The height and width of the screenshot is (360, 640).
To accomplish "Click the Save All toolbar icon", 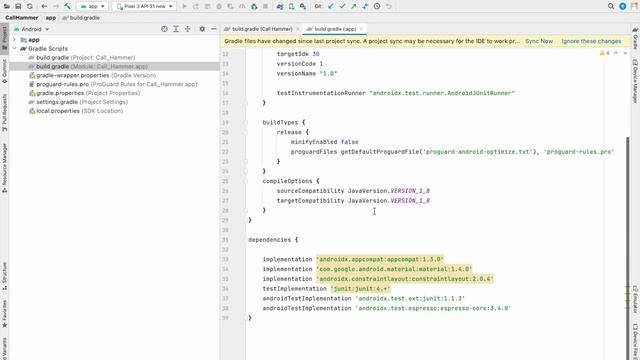I will (18, 6).
